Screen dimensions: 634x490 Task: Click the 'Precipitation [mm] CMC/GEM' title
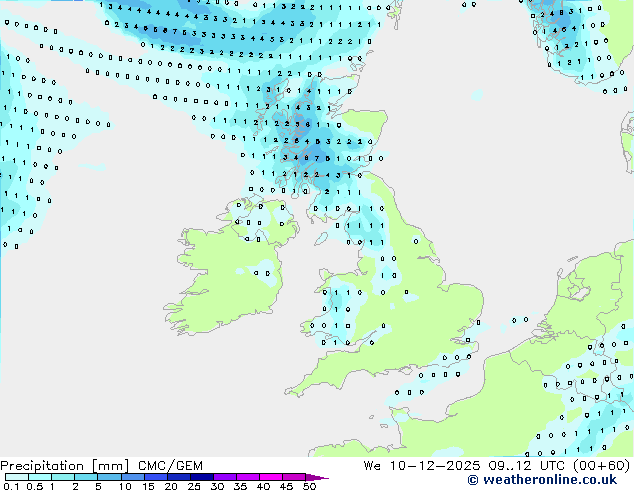101,466
